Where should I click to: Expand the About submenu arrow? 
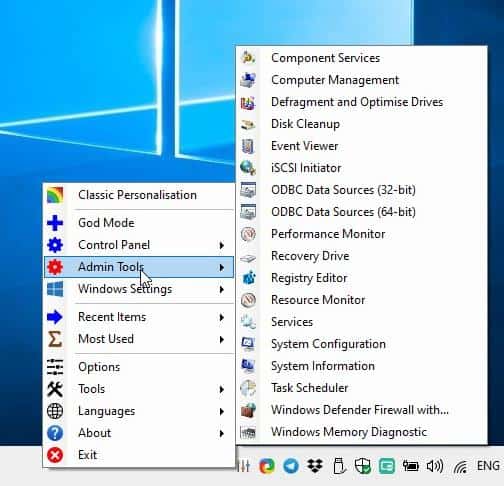(x=221, y=433)
